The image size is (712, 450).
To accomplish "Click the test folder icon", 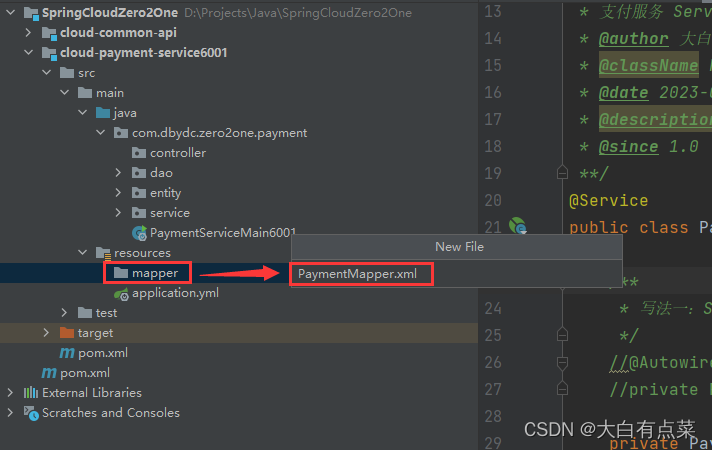I will tap(85, 312).
